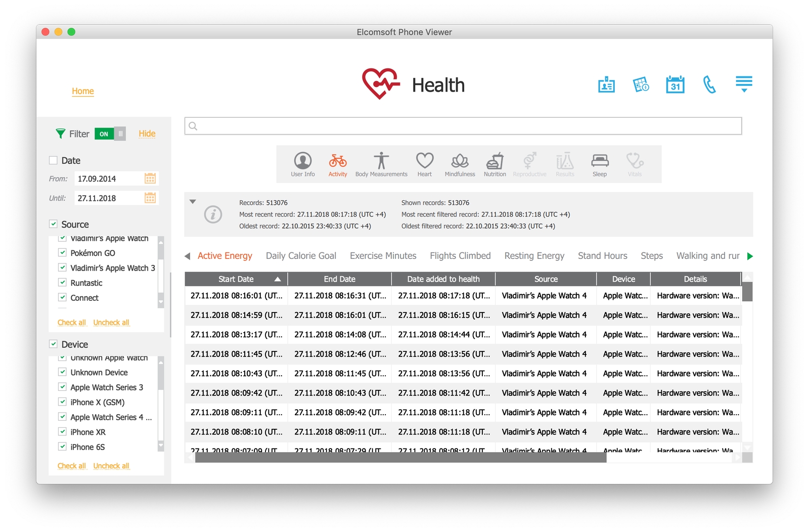Click the Hide filter link
This screenshot has height=532, width=809.
click(x=147, y=134)
